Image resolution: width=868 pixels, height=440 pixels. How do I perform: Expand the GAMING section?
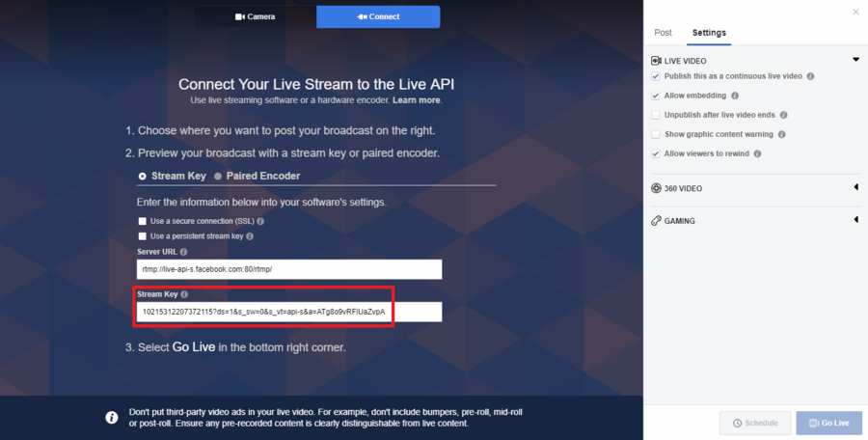[855, 220]
